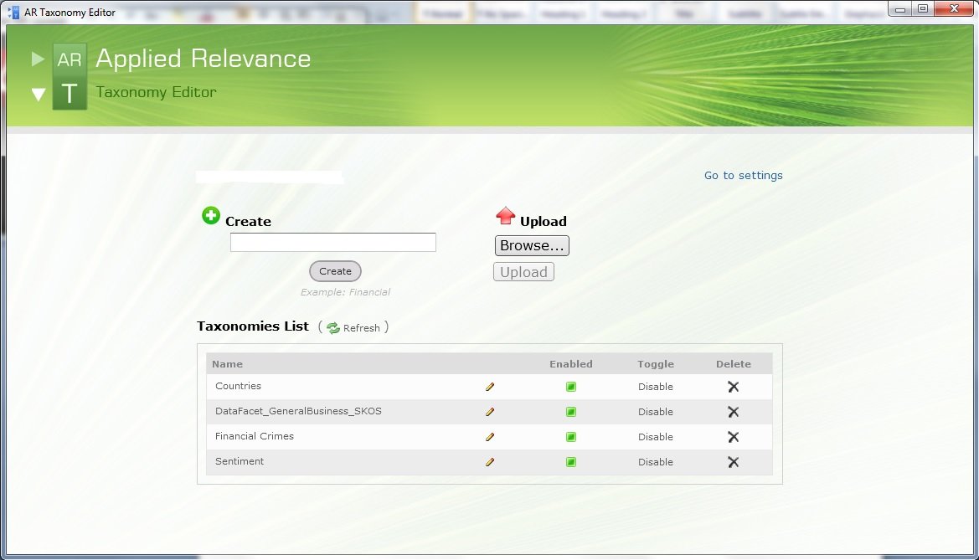Click the Name column header
Screen dimensions: 979x560
[x=227, y=364]
